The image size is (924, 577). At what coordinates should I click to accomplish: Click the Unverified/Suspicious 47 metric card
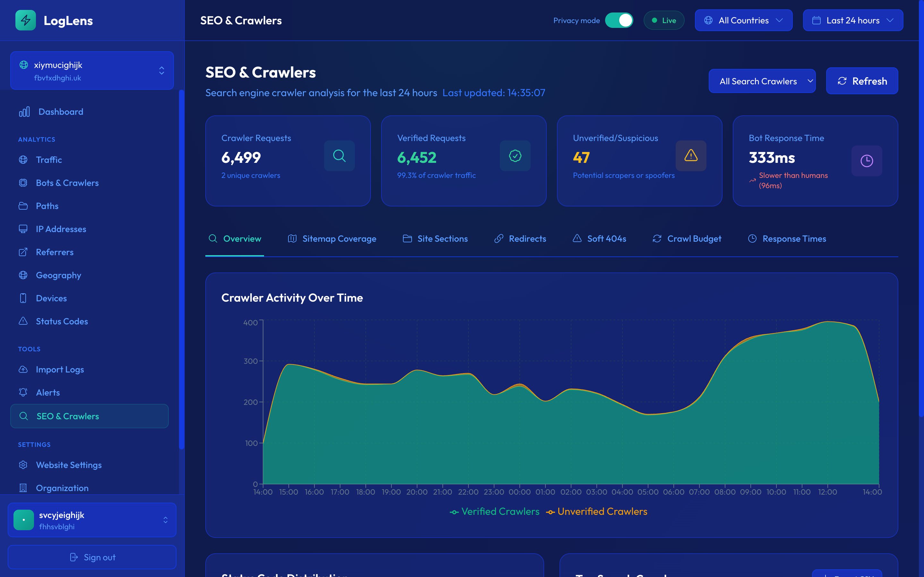(639, 161)
